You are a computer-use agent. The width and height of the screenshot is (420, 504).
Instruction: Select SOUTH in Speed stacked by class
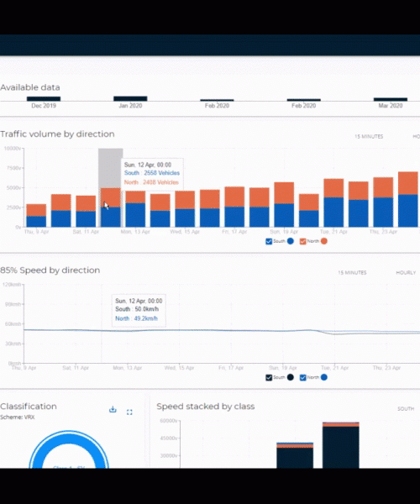tap(406, 409)
